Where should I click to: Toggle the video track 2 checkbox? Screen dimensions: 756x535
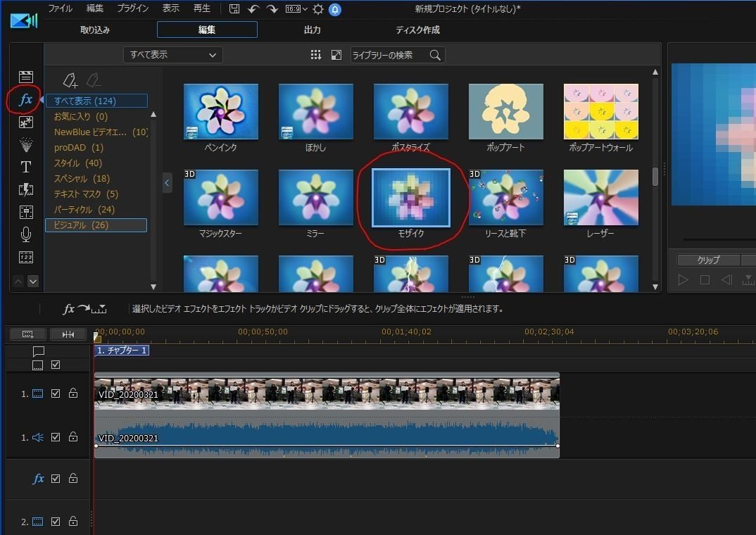click(x=56, y=522)
